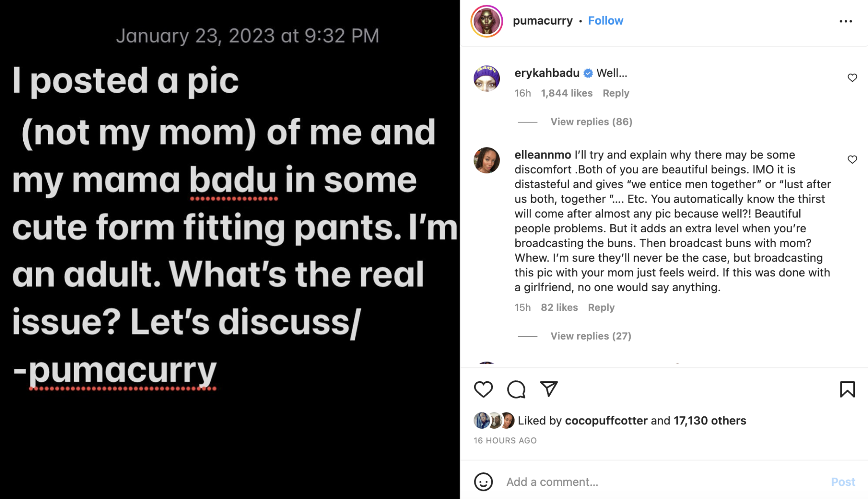This screenshot has height=499, width=868.
Task: Expand View replies (27) under elleannmo's comment
Action: pos(591,336)
